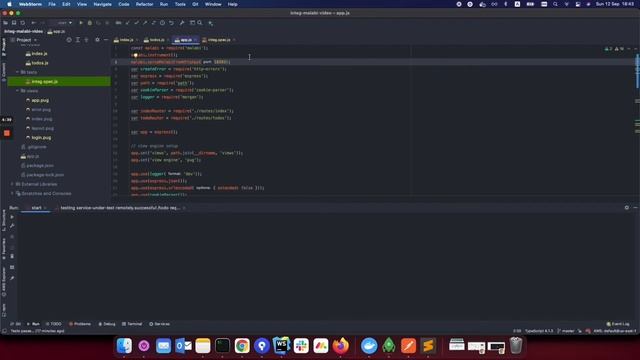Open the TODO tool window
The height and width of the screenshot is (360, 640).
[53, 324]
